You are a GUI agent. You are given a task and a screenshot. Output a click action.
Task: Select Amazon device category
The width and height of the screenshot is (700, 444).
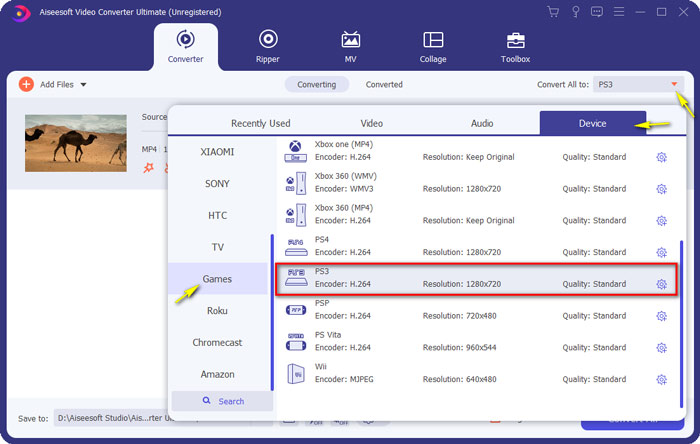coord(217,374)
